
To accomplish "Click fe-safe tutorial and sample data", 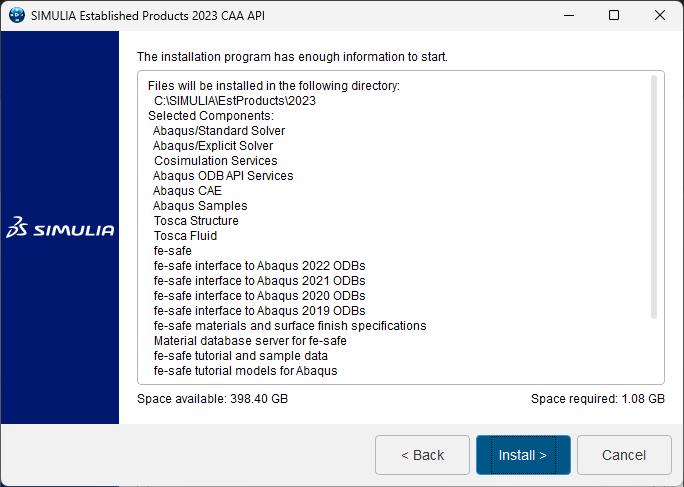I will (x=240, y=356).
